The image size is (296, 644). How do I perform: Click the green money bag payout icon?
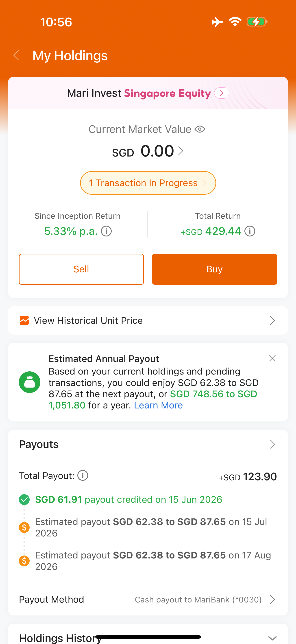click(30, 382)
